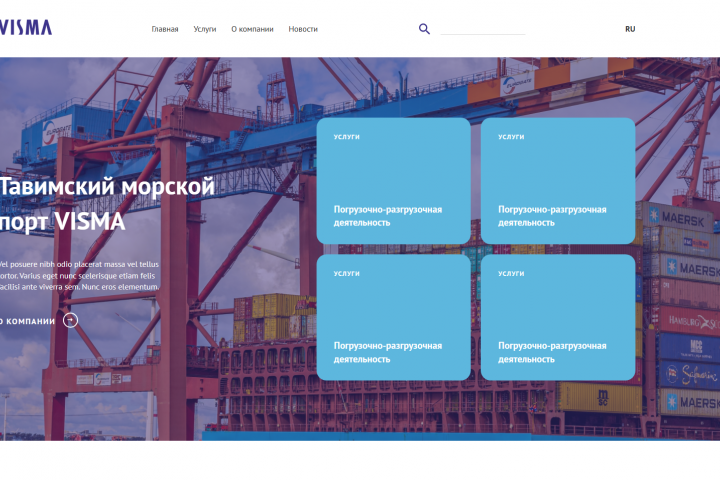Open the bottom-left Услуги service card

tap(394, 317)
